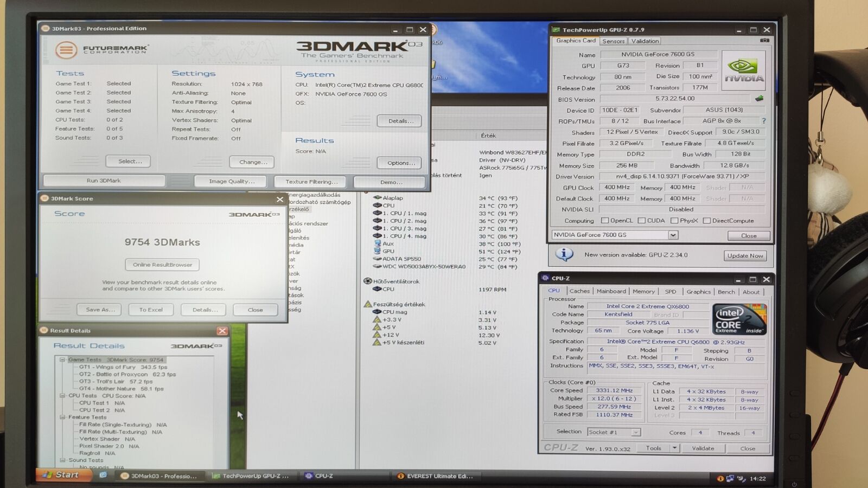The width and height of the screenshot is (868, 488).
Task: Open the GeForce 7600 GS card dropdown
Action: [x=673, y=235]
